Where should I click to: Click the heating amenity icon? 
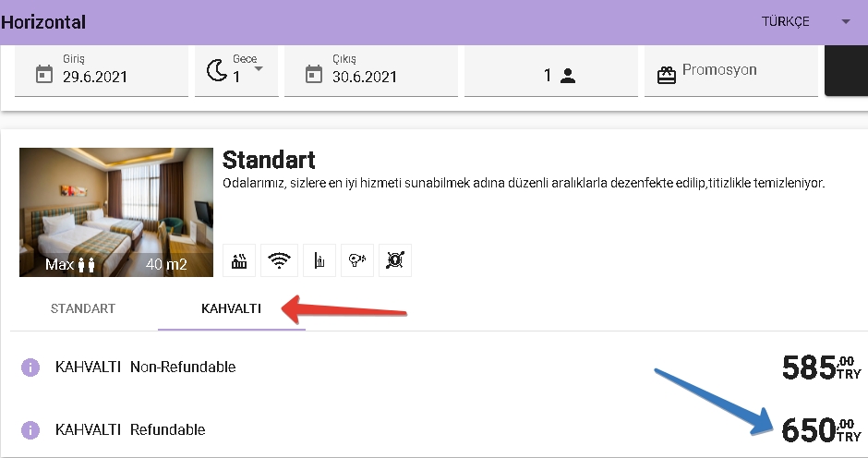point(240,260)
